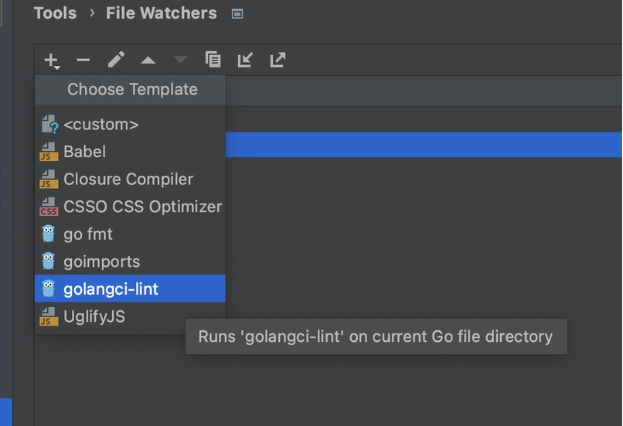Viewport: 623px width, 426px height.
Task: Choose the <custom> template
Action: click(x=100, y=125)
